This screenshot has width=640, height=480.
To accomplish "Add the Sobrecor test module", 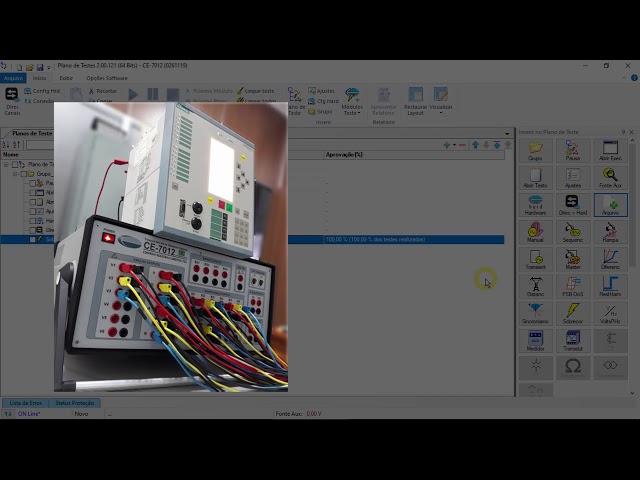I will pyautogui.click(x=573, y=314).
